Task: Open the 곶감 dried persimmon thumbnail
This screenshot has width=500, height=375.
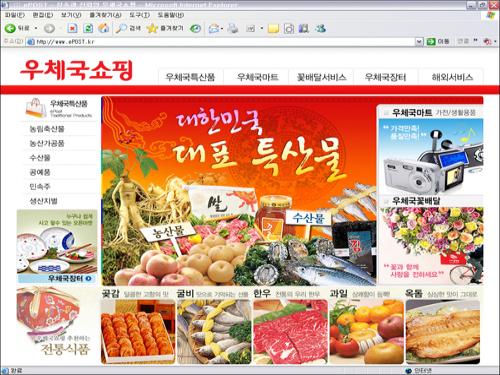Action: (x=138, y=331)
